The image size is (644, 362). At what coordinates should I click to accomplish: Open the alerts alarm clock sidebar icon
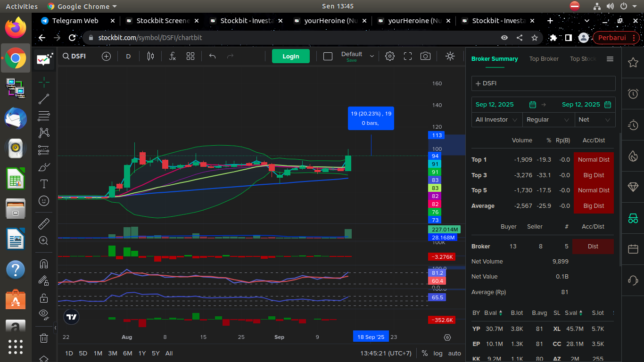click(x=633, y=93)
